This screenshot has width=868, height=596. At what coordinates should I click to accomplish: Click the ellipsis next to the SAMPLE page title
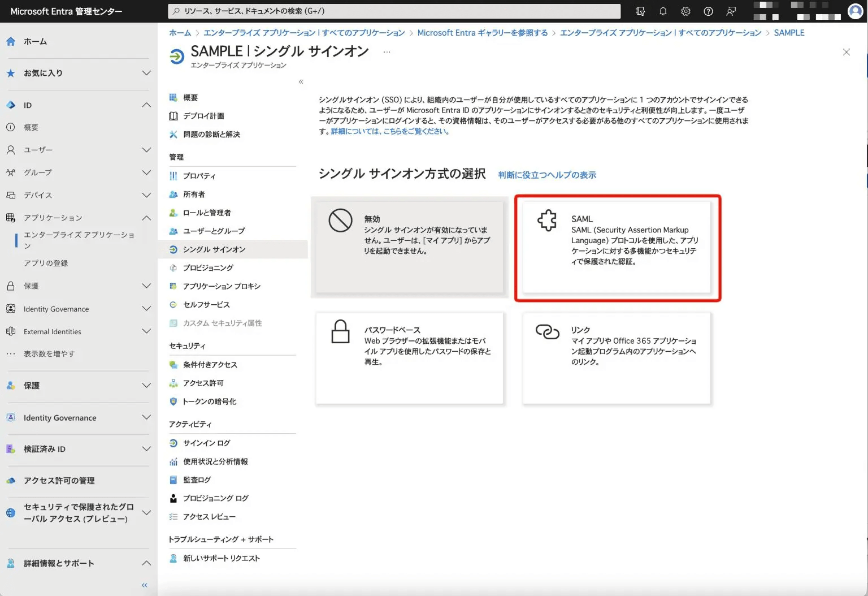click(x=387, y=52)
